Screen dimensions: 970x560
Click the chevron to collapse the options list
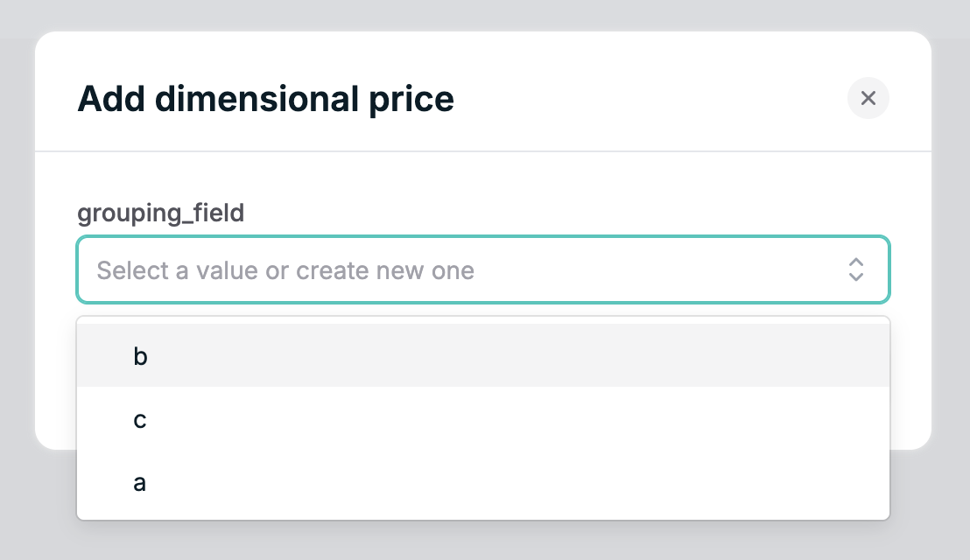click(x=856, y=269)
